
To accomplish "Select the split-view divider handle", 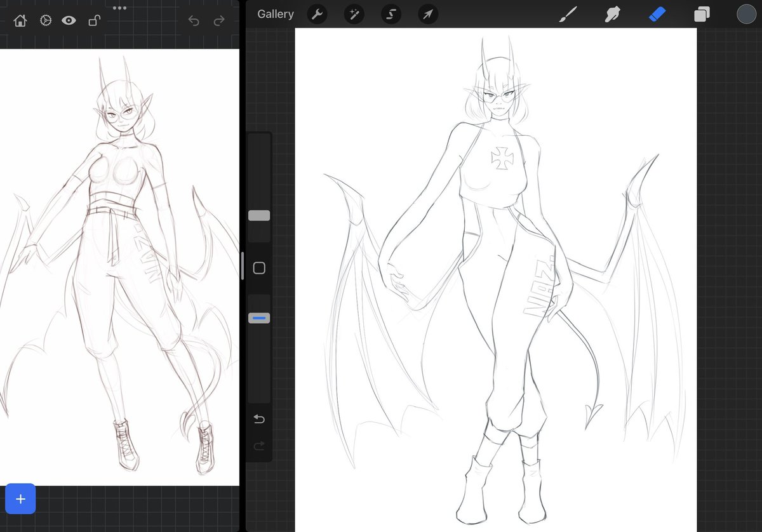I will pyautogui.click(x=242, y=266).
